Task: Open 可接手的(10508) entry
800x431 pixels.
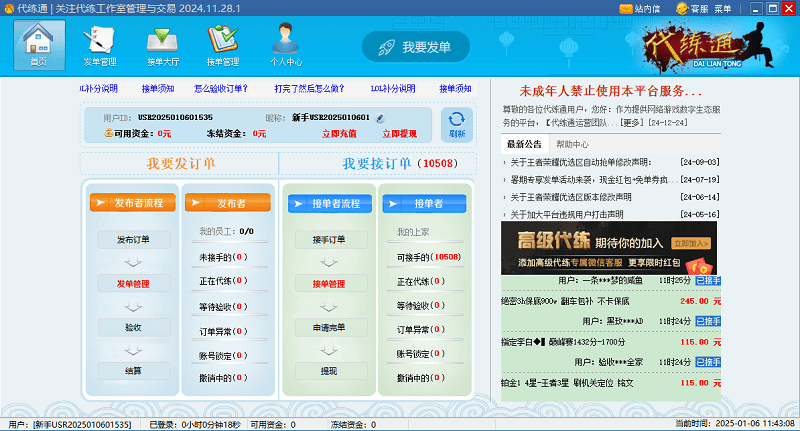Action: pyautogui.click(x=429, y=257)
